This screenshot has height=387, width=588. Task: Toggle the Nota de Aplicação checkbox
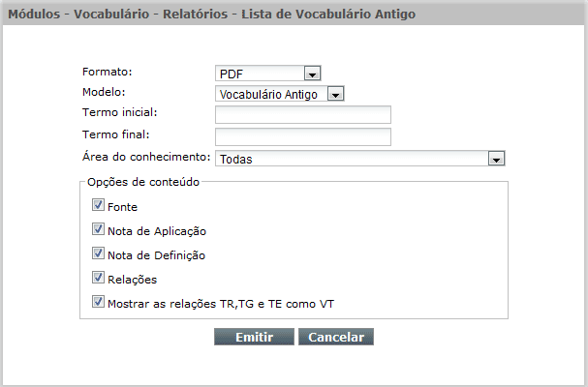pos(98,229)
